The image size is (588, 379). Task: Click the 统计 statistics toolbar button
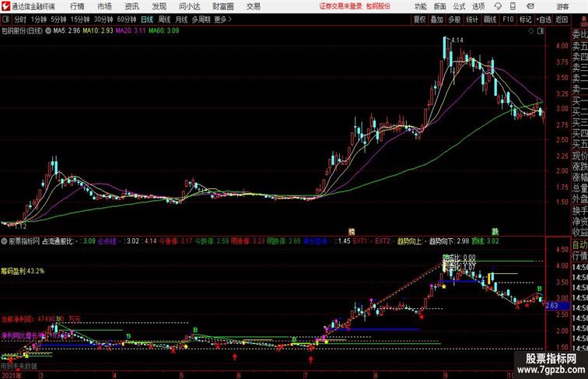pyautogui.click(x=472, y=19)
